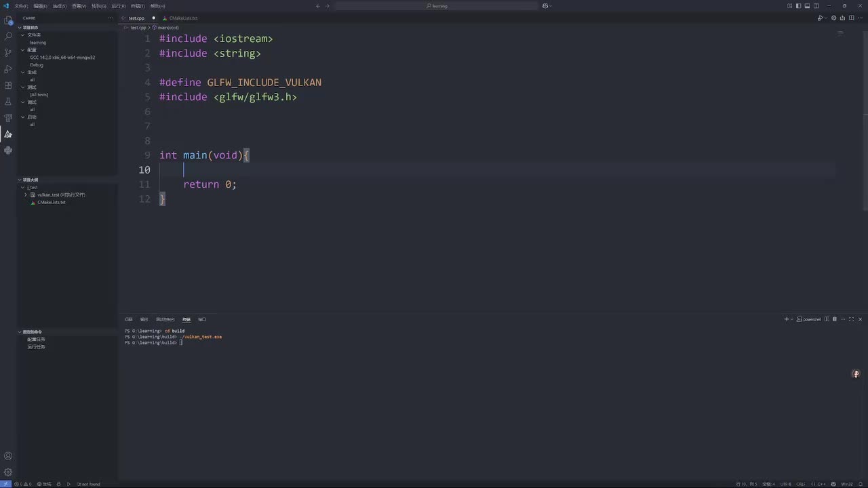This screenshot has height=488, width=868.
Task: Open the Source Control view
Action: click(x=8, y=52)
